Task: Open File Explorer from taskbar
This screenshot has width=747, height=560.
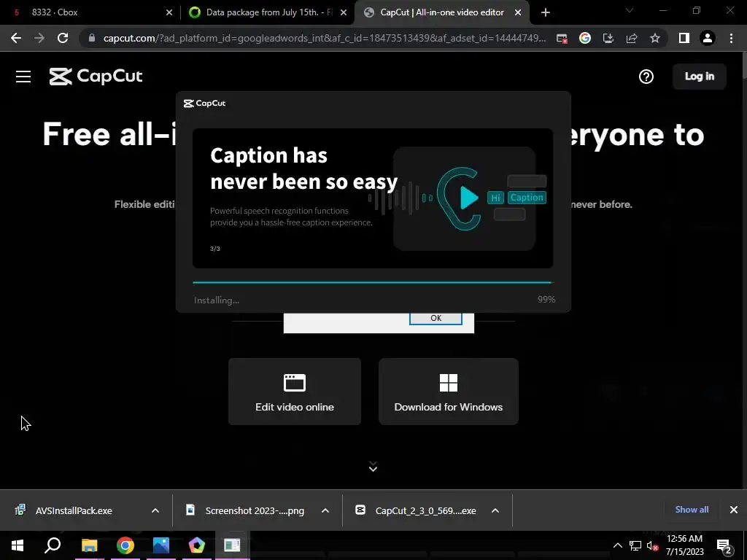Action: (89, 545)
